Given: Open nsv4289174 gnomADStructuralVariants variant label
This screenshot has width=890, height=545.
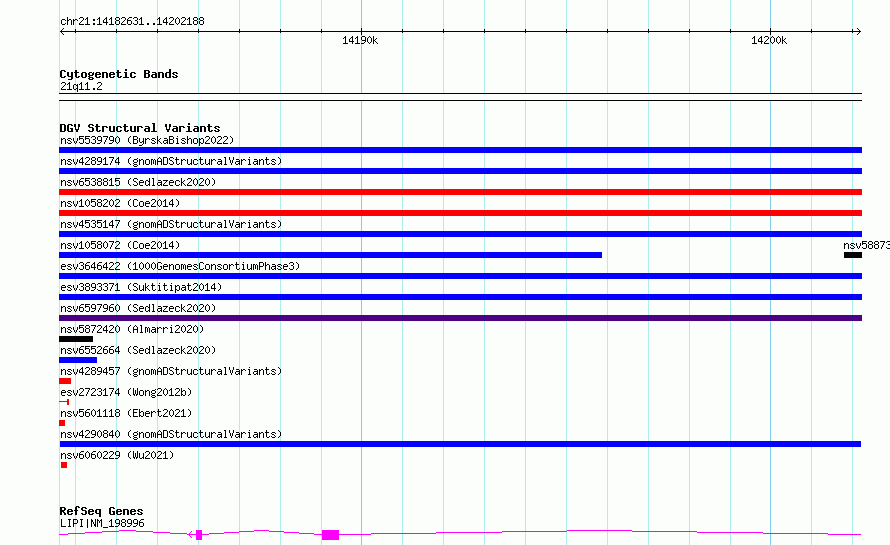Looking at the screenshot, I should (171, 161).
